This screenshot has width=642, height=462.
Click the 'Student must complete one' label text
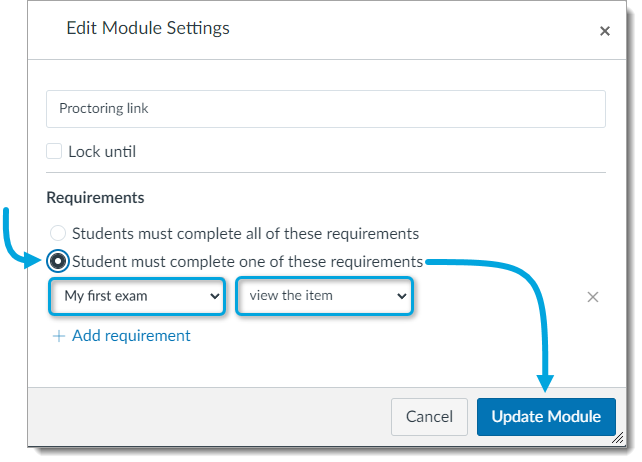coord(247,262)
